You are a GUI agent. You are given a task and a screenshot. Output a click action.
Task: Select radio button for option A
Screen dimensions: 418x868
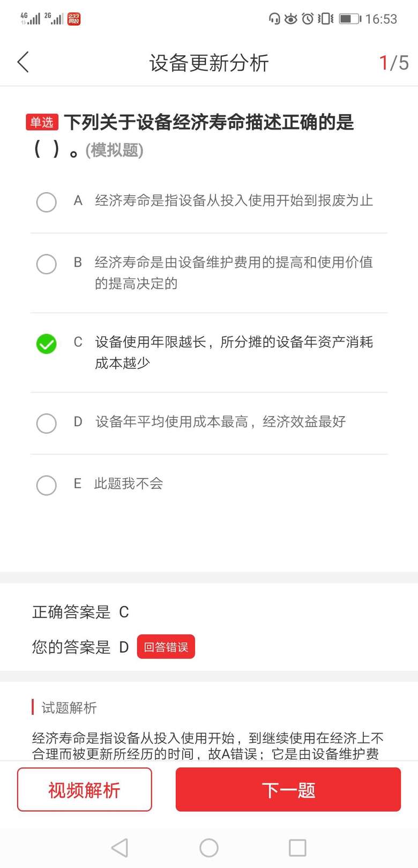pos(47,202)
